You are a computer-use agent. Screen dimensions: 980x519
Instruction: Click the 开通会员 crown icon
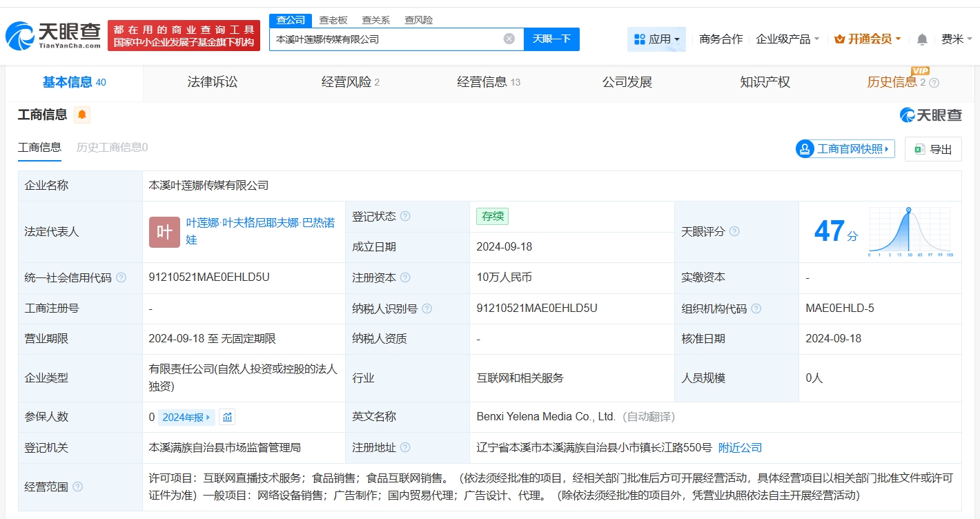[841, 39]
